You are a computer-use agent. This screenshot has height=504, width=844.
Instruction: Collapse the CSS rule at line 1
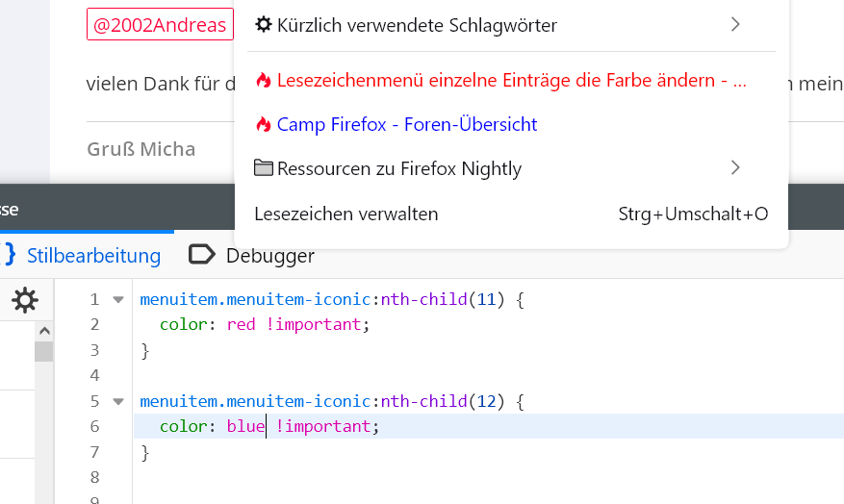tap(118, 300)
